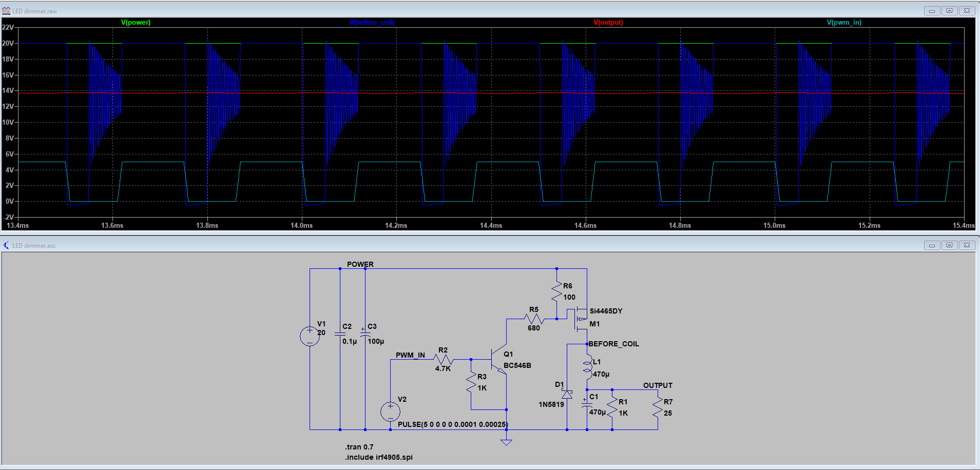The height and width of the screenshot is (470, 980).
Task: Click the LED dimmer.raw waveform window icon
Action: 6,11
